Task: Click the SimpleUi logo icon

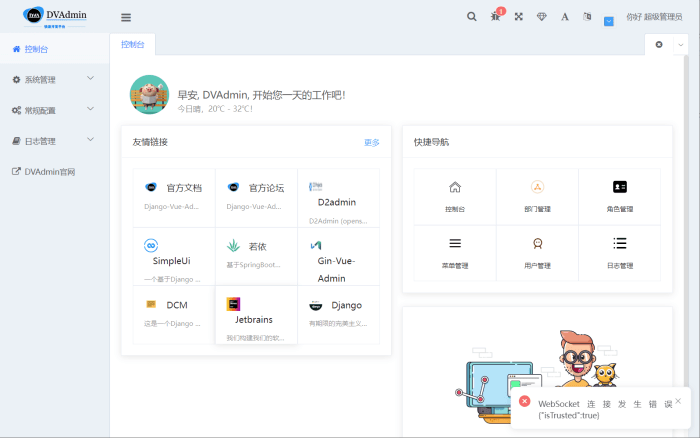Action: point(151,245)
